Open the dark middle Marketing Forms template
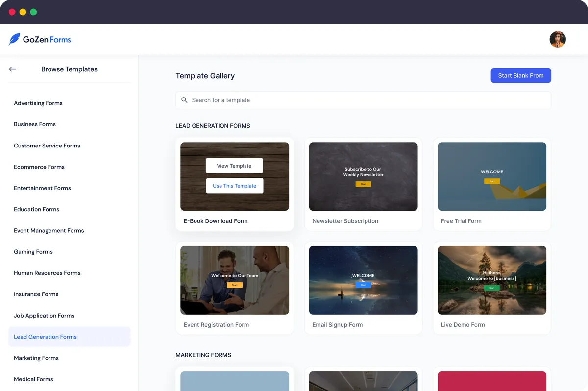The height and width of the screenshot is (391, 588). click(x=363, y=381)
